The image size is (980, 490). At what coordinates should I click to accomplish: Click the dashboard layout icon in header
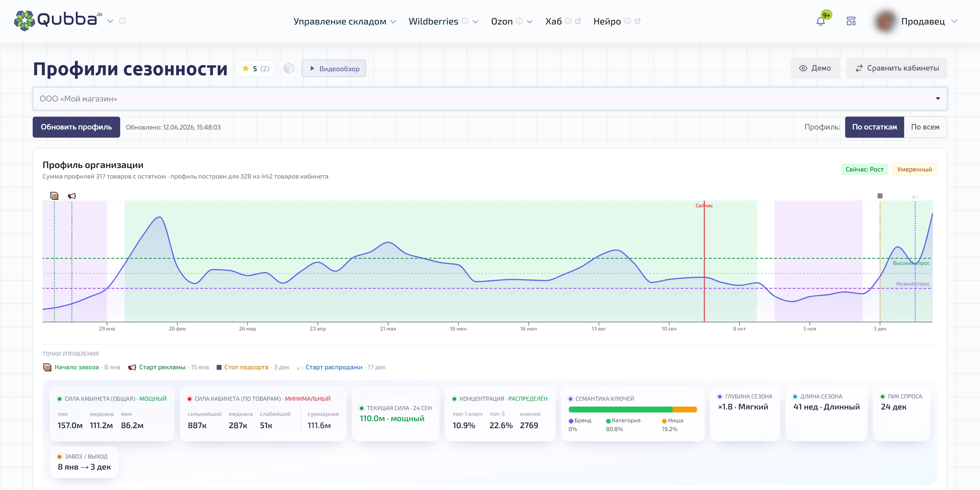click(x=851, y=21)
